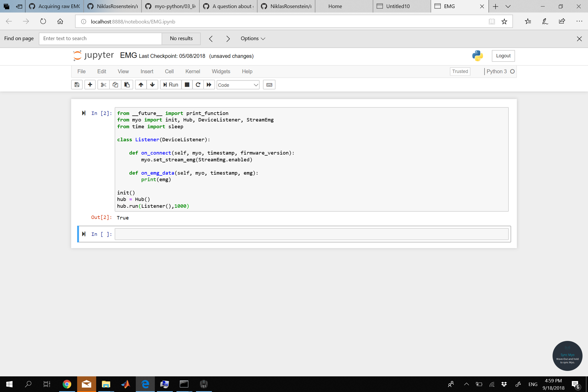This screenshot has width=588, height=392.
Task: Click the Logout button
Action: pos(503,56)
